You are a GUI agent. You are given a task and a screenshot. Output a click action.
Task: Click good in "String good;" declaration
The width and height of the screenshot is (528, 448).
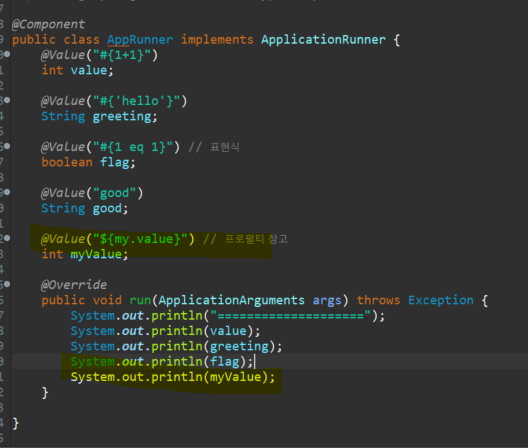[107, 209]
